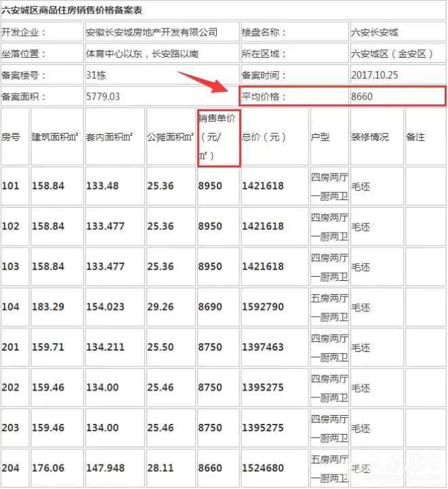
Task: Click the 总价（元） column header
Action: point(264,137)
